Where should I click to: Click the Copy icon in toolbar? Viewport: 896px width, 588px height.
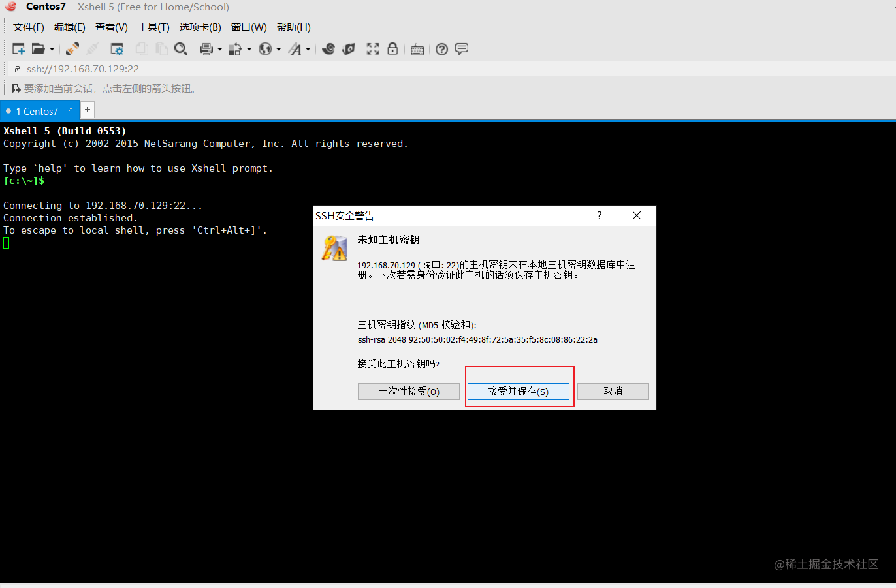142,49
